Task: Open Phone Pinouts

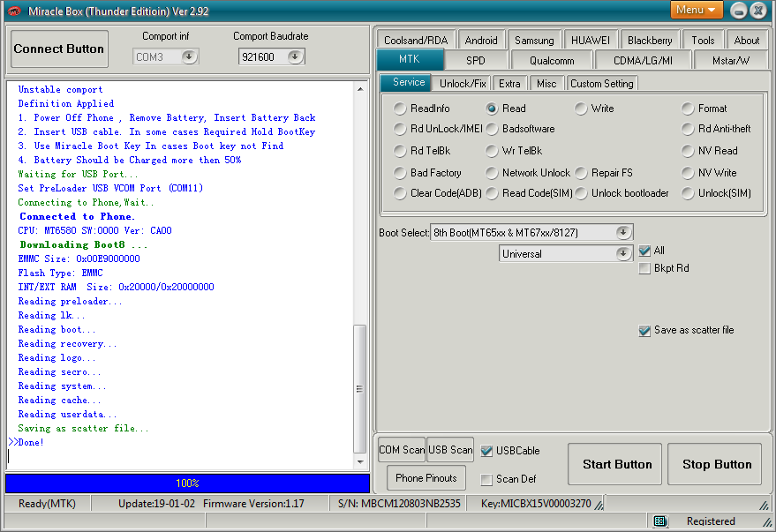Action: 426,478
